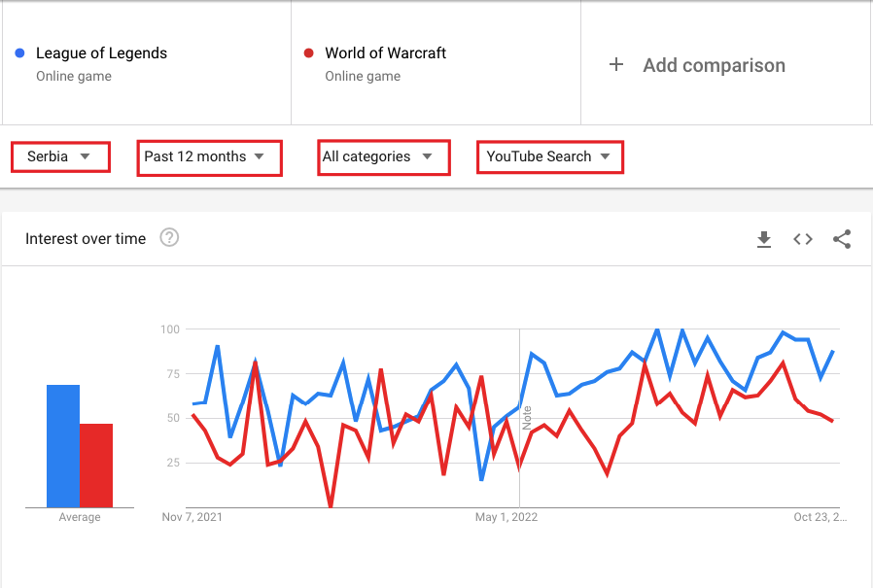Viewport: 873px width, 588px height.
Task: Click the May 1, 2022 axis label
Action: pos(506,517)
